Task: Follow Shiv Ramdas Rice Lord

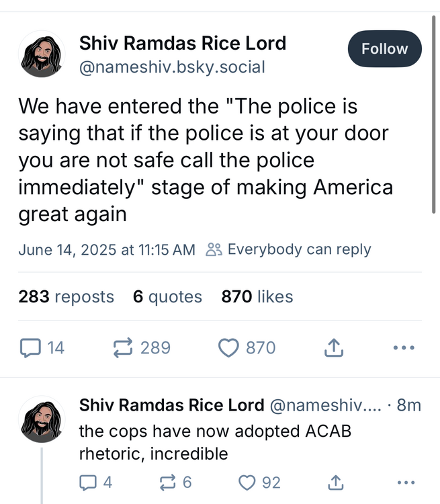Action: point(384,49)
